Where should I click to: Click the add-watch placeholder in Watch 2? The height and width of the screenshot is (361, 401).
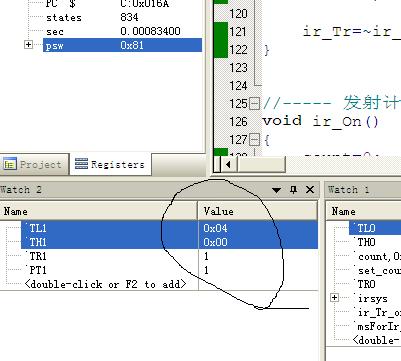coord(105,284)
